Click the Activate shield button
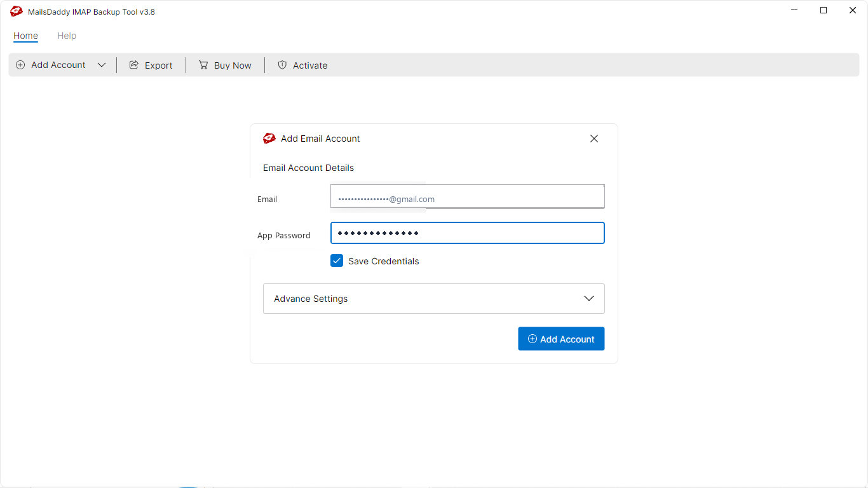 pos(302,65)
